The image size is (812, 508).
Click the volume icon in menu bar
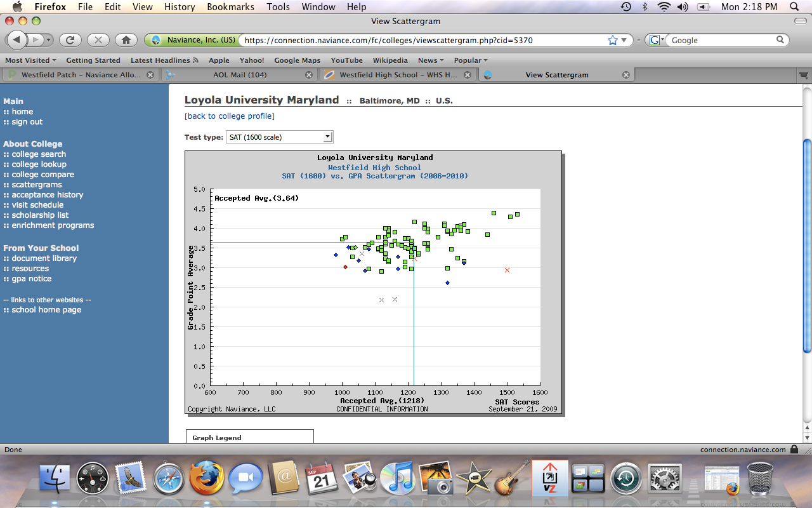pos(683,7)
